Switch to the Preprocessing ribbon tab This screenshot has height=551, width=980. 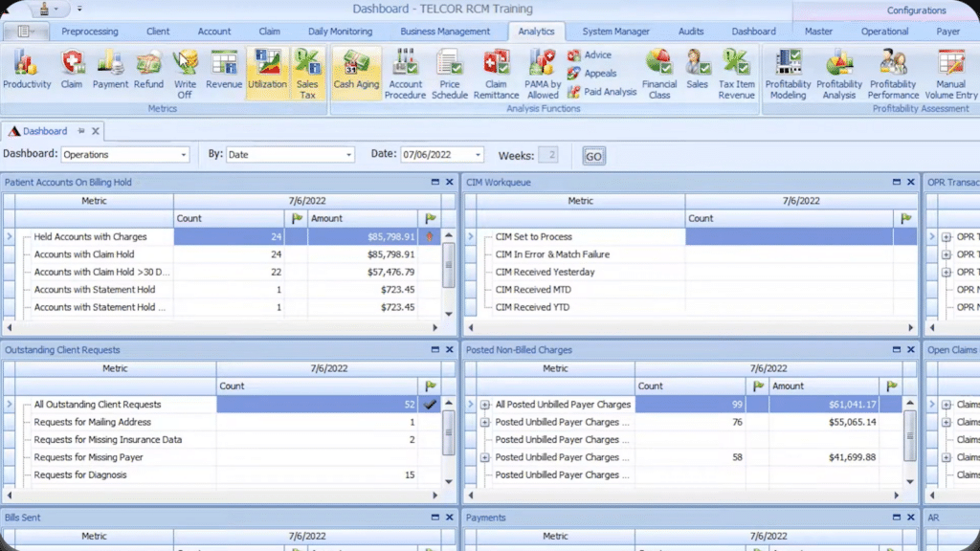[x=89, y=32]
